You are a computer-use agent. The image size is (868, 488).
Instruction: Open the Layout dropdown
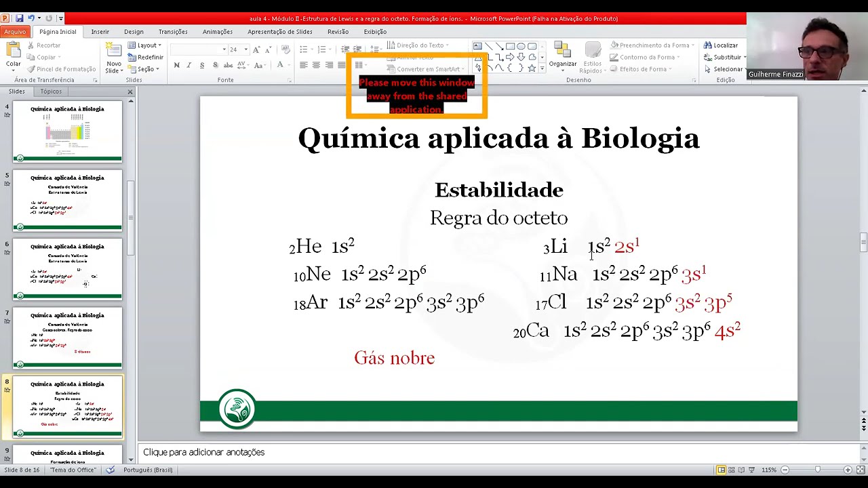click(x=144, y=45)
